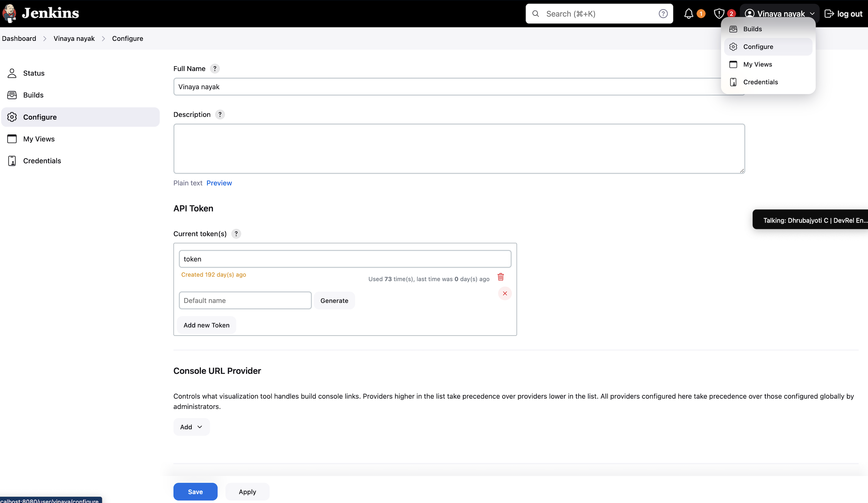Expand breadcrumb chevron after Dashboard
The height and width of the screenshot is (503, 868).
pos(45,39)
